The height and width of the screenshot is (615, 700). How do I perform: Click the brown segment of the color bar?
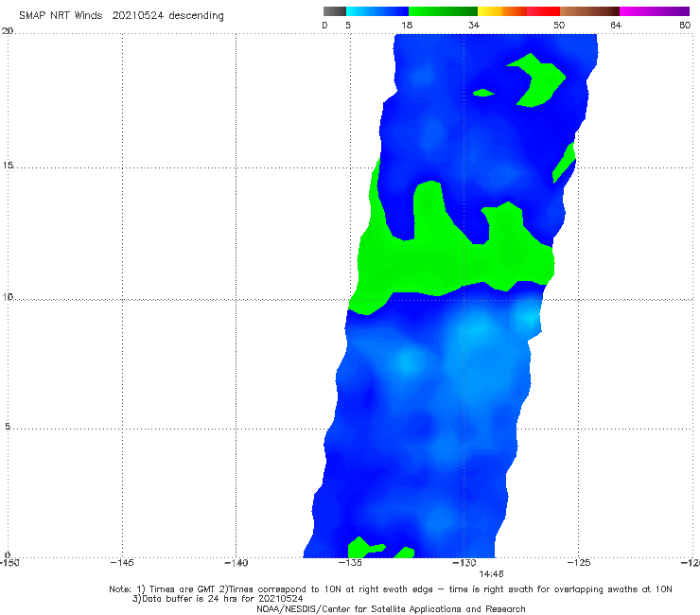(x=589, y=11)
